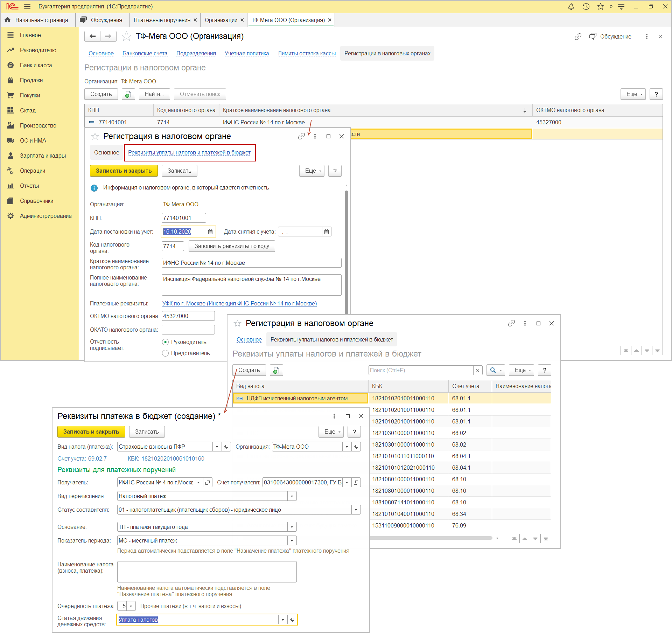Screen dimensions: 672x635
Task: Add ТФ-Мега ООО organization to favorites
Action: (126, 36)
